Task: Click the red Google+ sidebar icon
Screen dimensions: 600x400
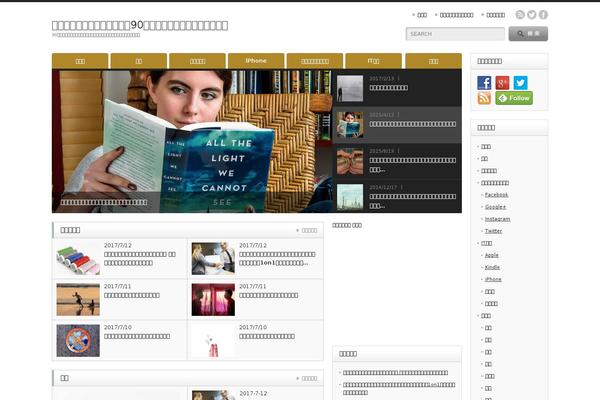Action: (502, 83)
